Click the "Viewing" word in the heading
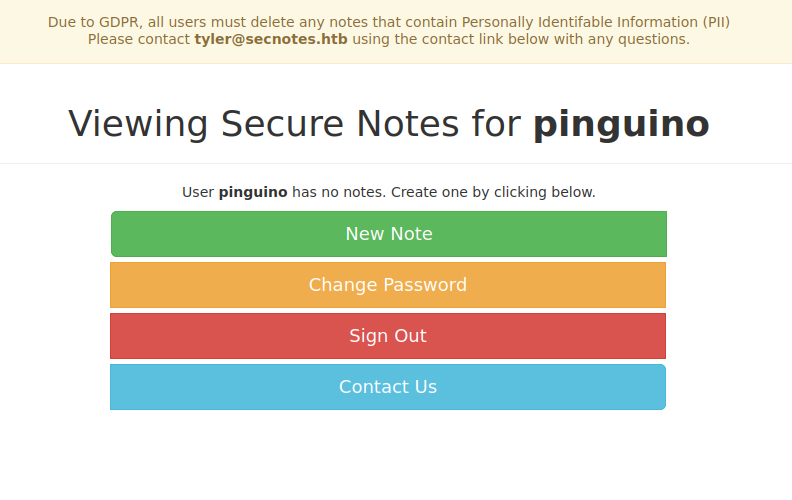 coord(138,124)
